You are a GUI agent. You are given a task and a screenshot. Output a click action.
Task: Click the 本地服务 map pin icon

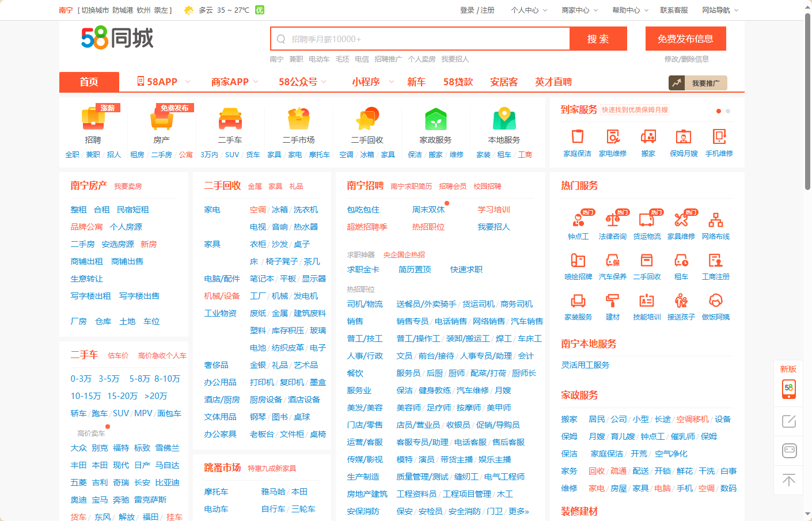[x=504, y=119]
